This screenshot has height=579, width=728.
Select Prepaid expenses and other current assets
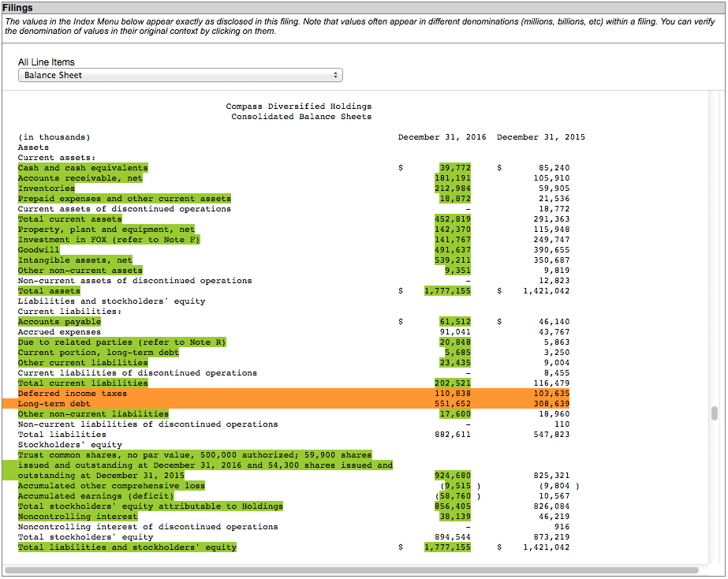[x=125, y=199]
